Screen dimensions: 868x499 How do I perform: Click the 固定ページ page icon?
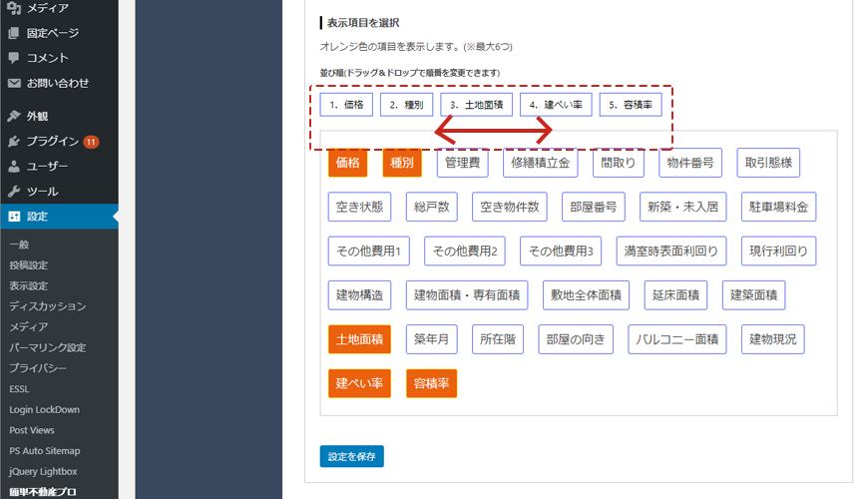pyautogui.click(x=14, y=33)
